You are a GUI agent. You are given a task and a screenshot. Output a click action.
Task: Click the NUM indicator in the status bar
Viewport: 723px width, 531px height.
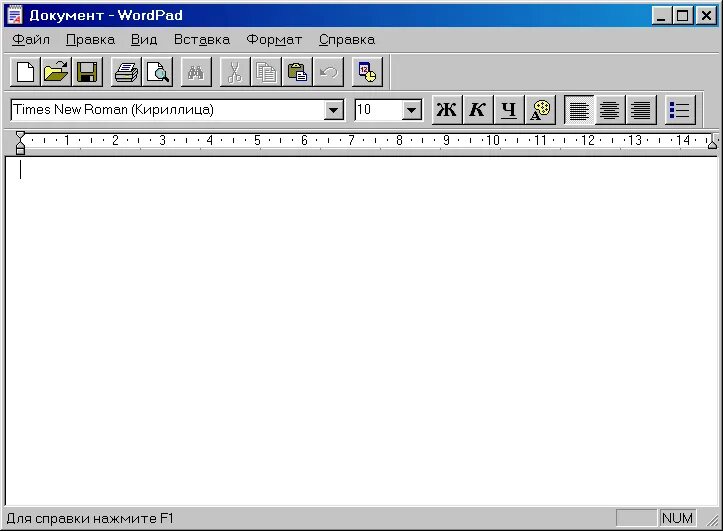[677, 519]
